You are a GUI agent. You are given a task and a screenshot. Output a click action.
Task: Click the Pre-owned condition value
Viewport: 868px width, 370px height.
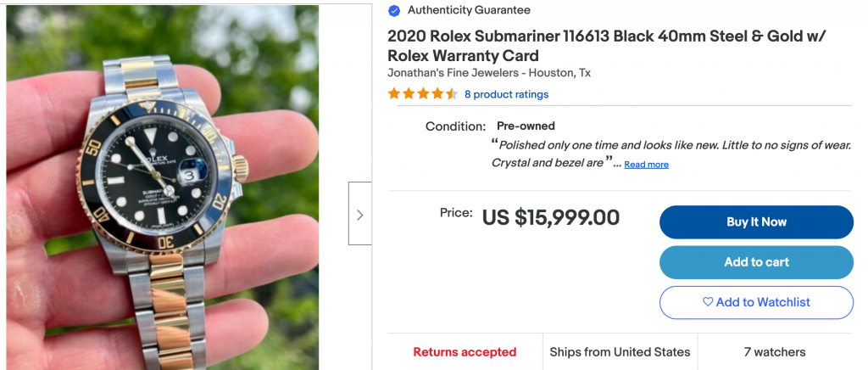[x=526, y=126]
